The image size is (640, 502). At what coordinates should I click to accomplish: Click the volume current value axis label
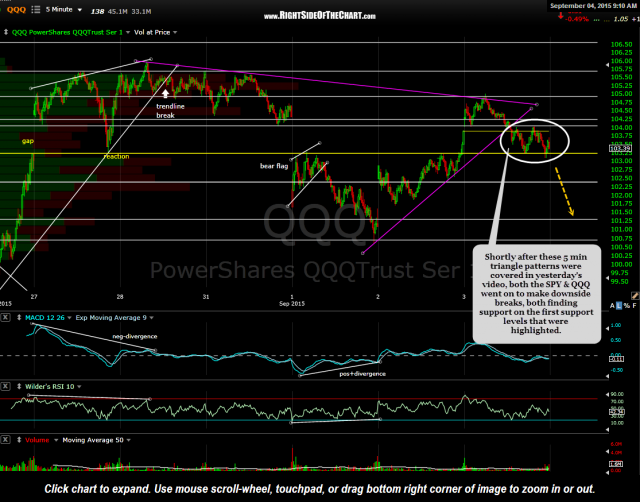point(616,464)
